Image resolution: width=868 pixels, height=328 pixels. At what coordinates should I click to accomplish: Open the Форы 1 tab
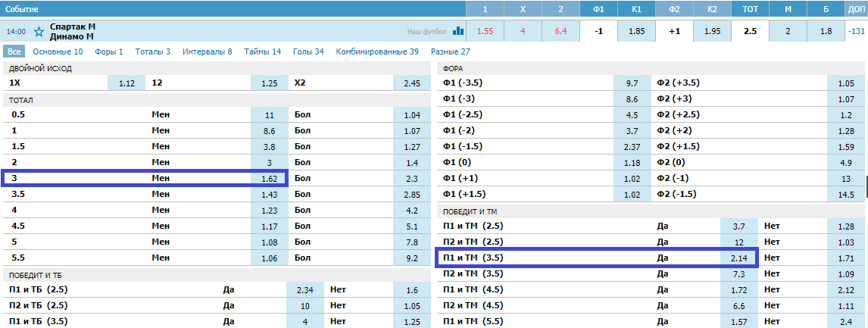(109, 52)
